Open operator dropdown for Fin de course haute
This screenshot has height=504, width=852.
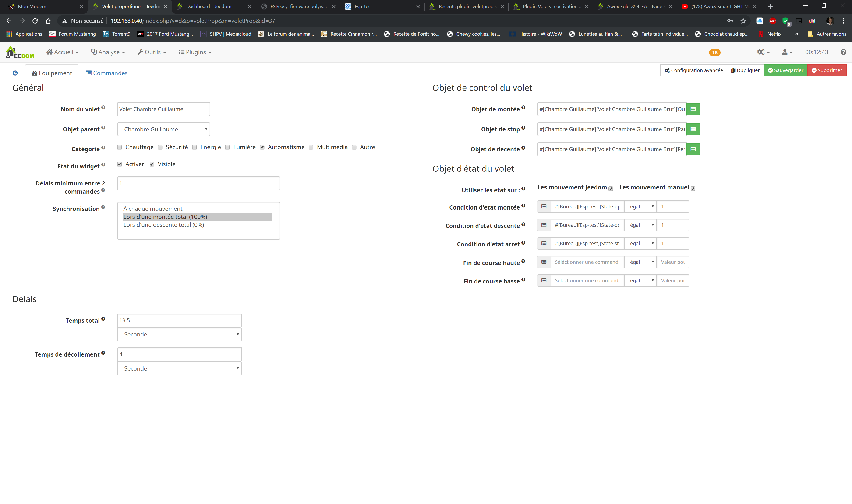tap(640, 262)
